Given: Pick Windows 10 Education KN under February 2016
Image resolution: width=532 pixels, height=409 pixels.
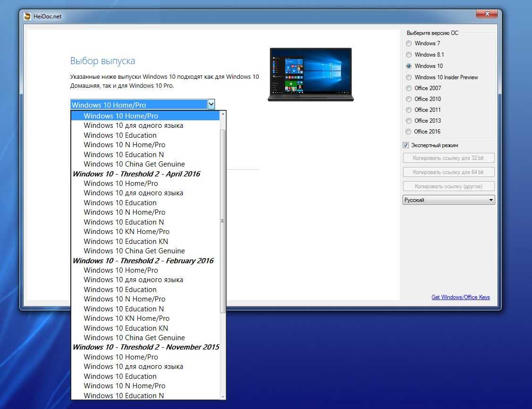Looking at the screenshot, I should point(126,328).
